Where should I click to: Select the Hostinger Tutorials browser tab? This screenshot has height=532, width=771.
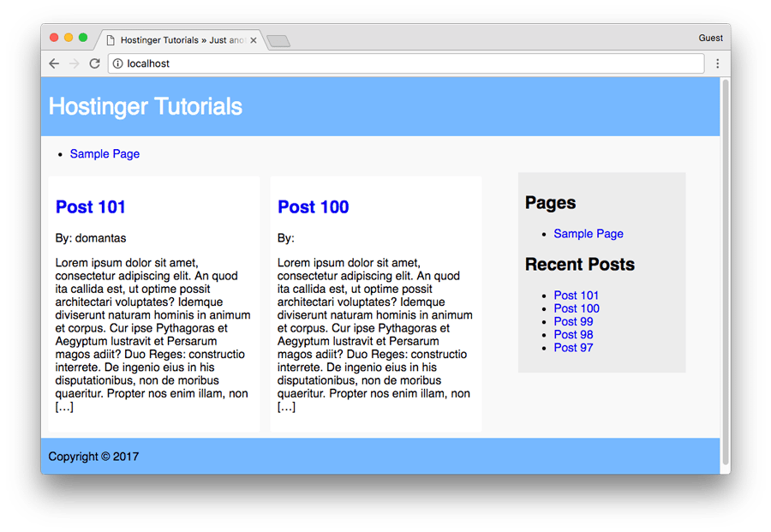pyautogui.click(x=182, y=39)
